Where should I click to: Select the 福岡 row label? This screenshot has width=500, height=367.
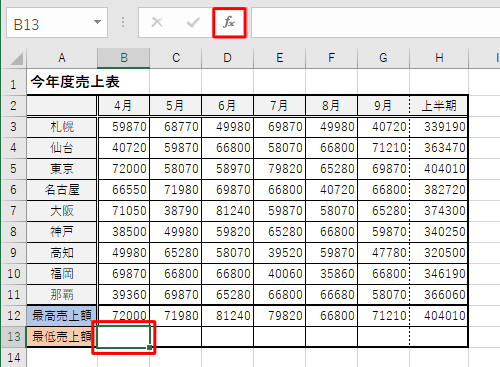pyautogui.click(x=62, y=274)
